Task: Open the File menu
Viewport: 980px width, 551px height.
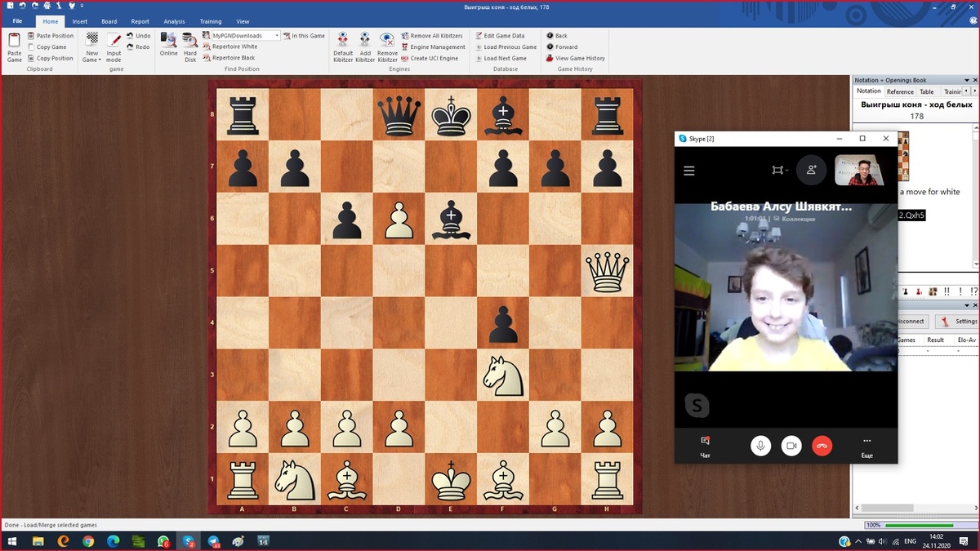Action: (x=17, y=21)
